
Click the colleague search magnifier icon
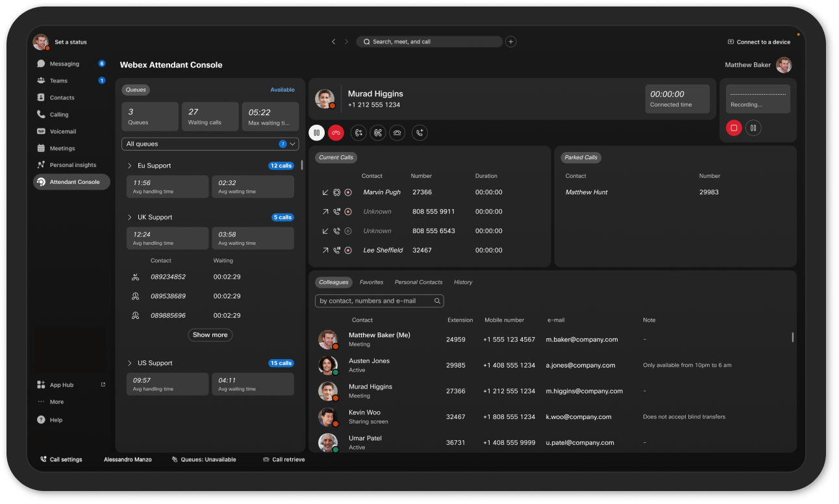tap(438, 301)
